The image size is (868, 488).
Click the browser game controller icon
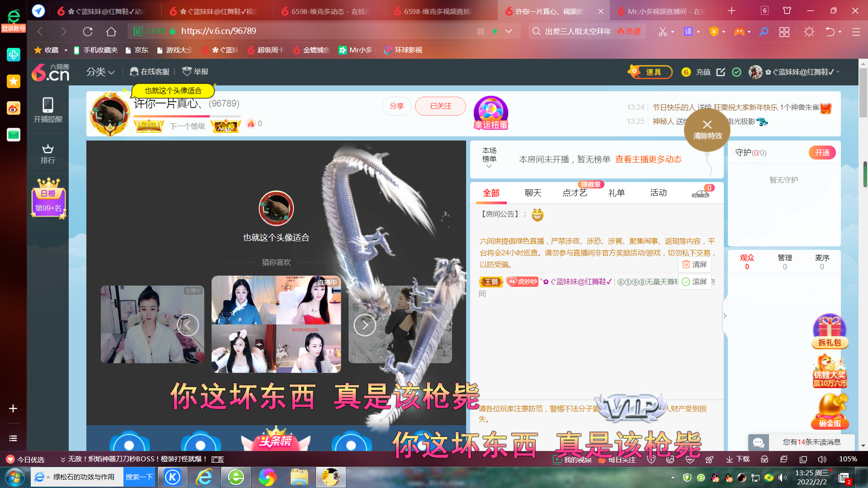(739, 32)
